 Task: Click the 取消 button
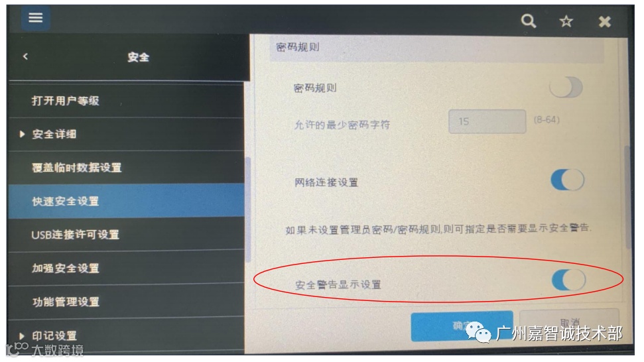coord(570,324)
